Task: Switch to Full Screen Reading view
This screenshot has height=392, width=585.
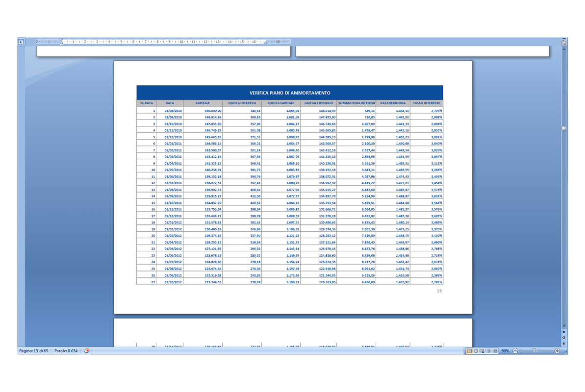Action: pos(476,351)
